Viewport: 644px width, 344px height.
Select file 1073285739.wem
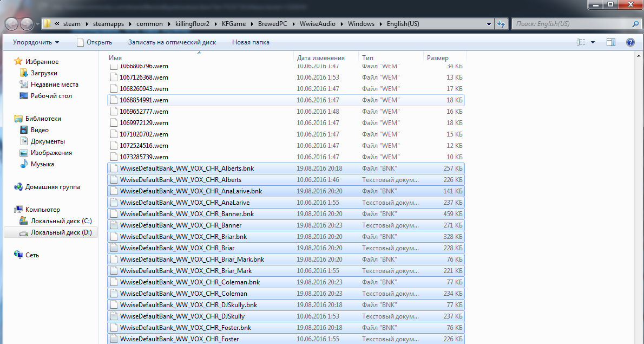pyautogui.click(x=286, y=157)
